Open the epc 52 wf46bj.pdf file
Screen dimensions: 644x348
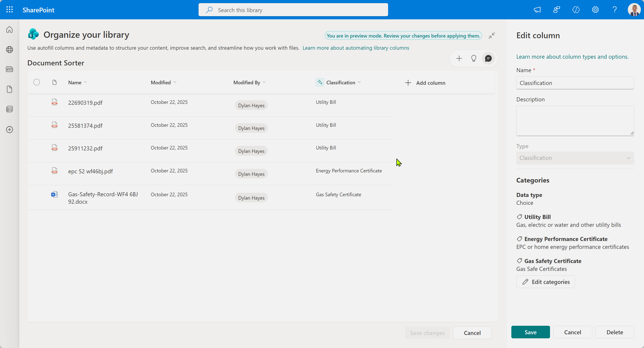pos(90,171)
